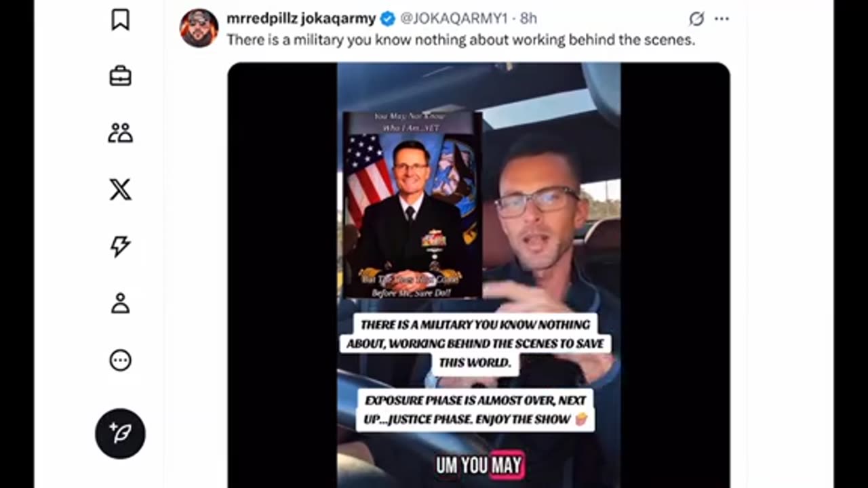This screenshot has width=868, height=488.
Task: Click the X Premium logo icon
Action: (x=120, y=190)
